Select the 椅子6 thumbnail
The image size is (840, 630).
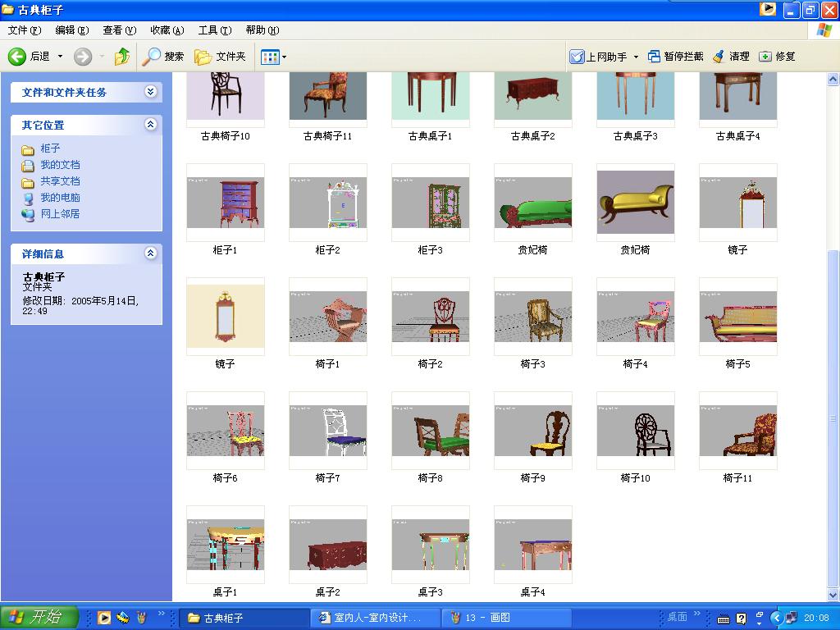click(x=226, y=431)
